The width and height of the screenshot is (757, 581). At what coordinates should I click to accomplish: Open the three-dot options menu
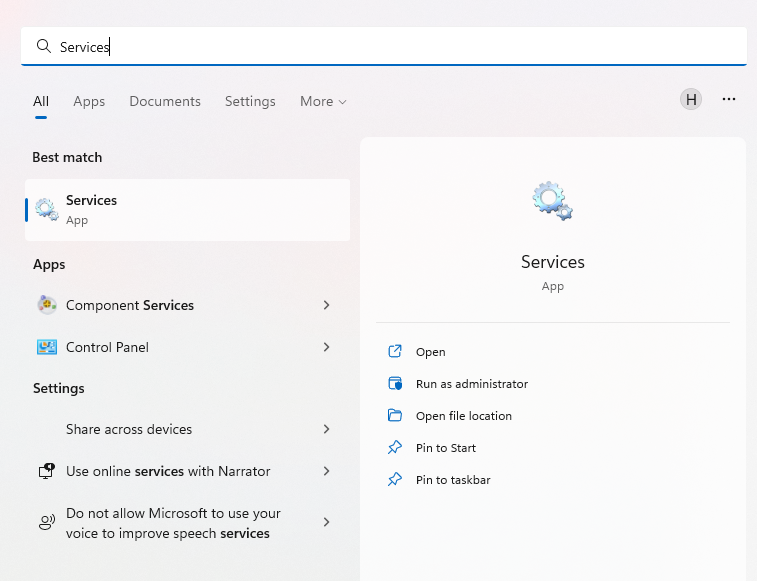tap(729, 99)
